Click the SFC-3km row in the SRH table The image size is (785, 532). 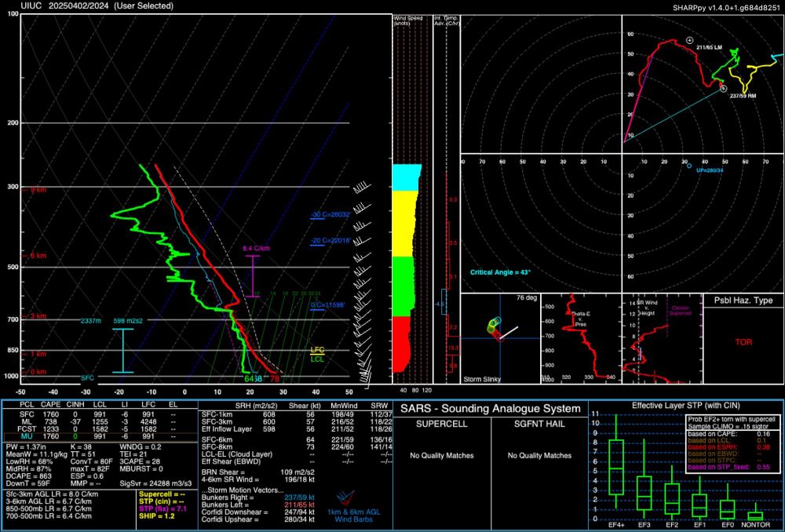(x=297, y=422)
